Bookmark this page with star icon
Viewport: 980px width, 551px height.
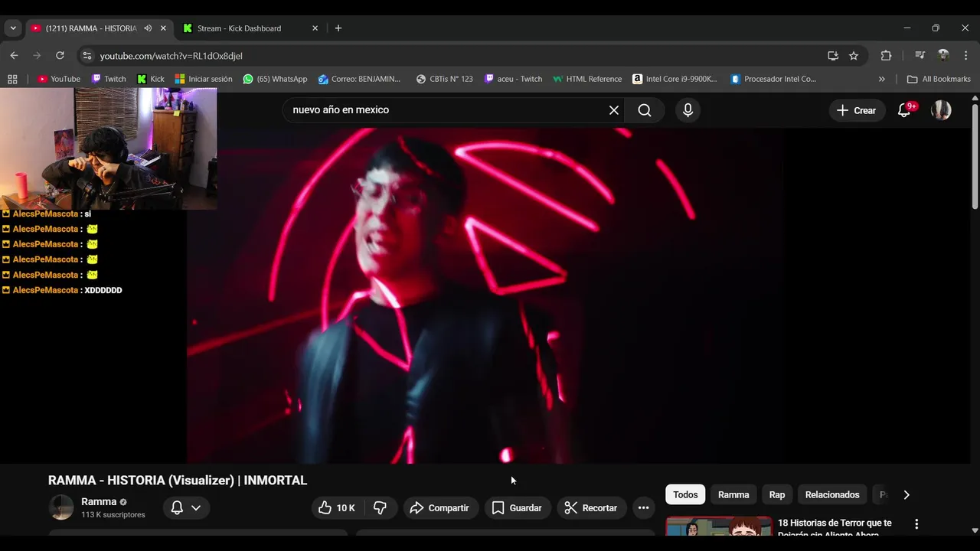click(854, 56)
